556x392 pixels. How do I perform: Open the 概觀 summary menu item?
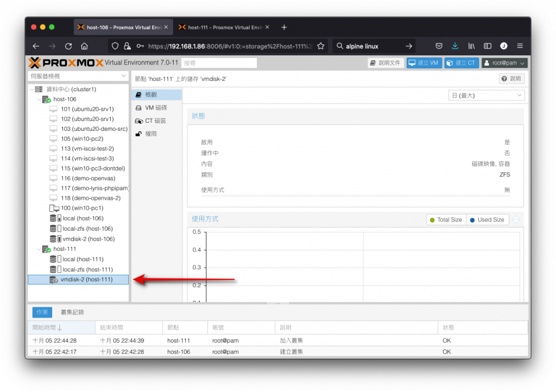pos(157,94)
